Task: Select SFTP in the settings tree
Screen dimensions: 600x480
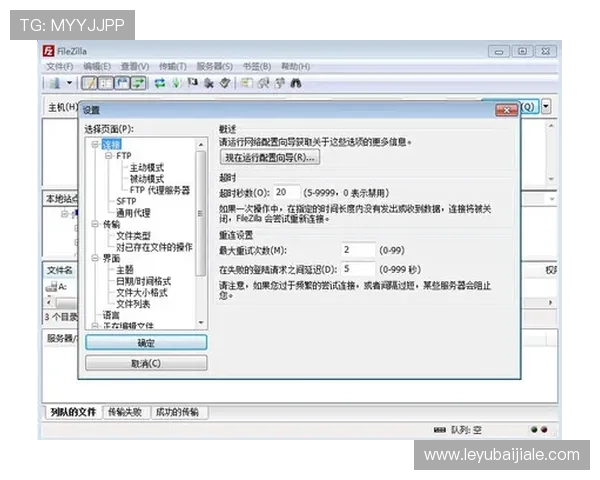Action: [x=126, y=201]
